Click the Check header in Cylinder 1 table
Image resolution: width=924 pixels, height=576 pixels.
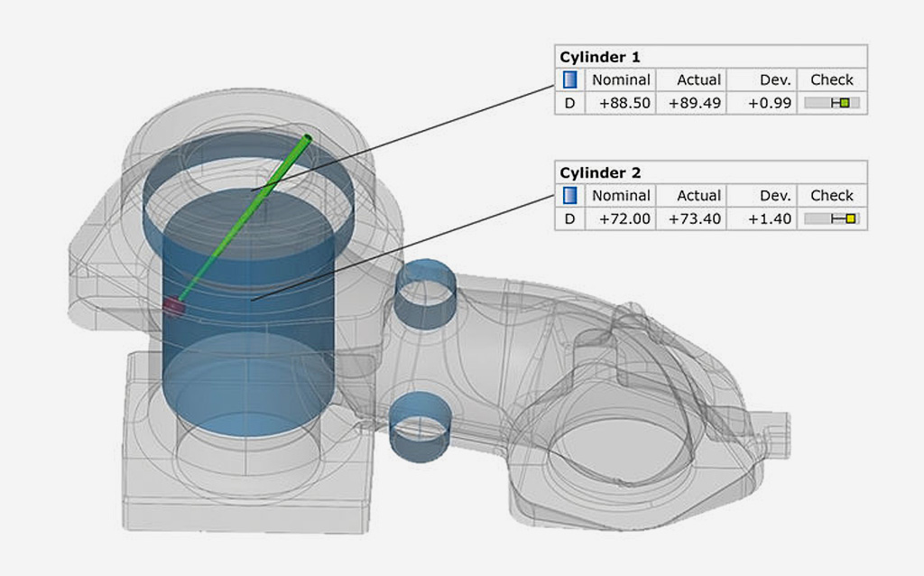tap(831, 79)
